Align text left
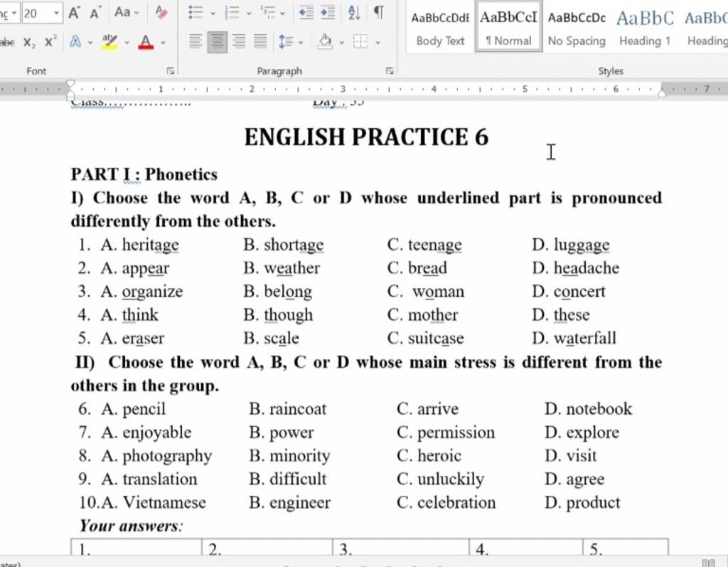Viewport: 728px width, 567px height. pos(196,42)
